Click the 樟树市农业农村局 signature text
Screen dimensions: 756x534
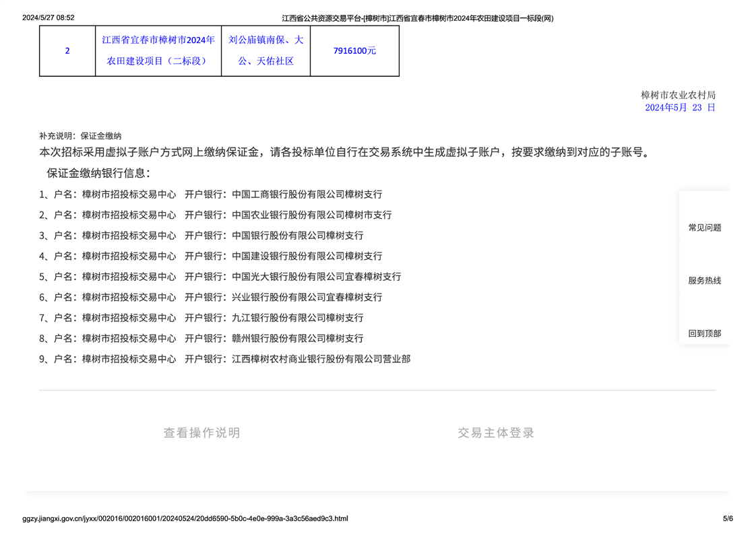678,95
